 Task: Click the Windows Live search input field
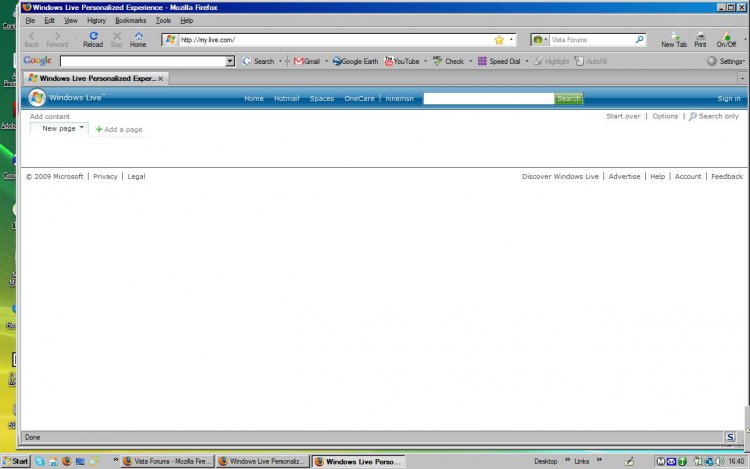point(488,98)
